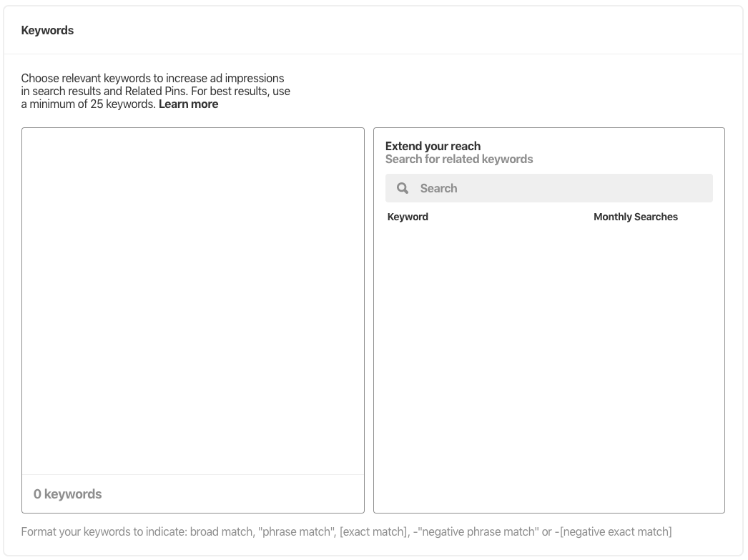Click the Keywords section title

(x=47, y=30)
